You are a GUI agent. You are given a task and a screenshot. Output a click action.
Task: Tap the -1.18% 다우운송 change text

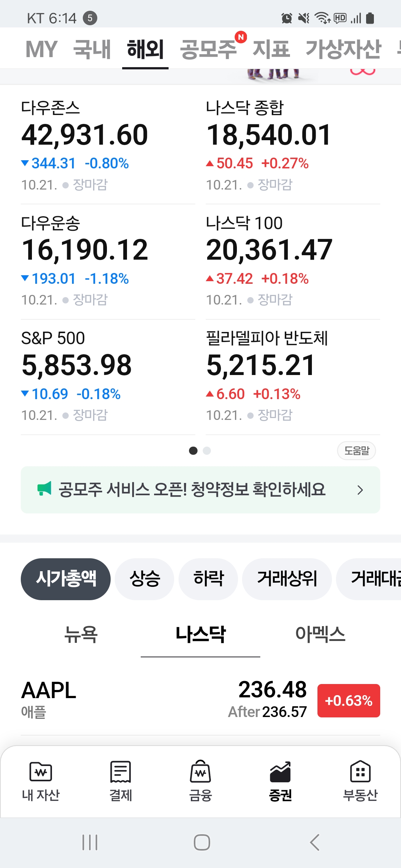click(x=107, y=279)
